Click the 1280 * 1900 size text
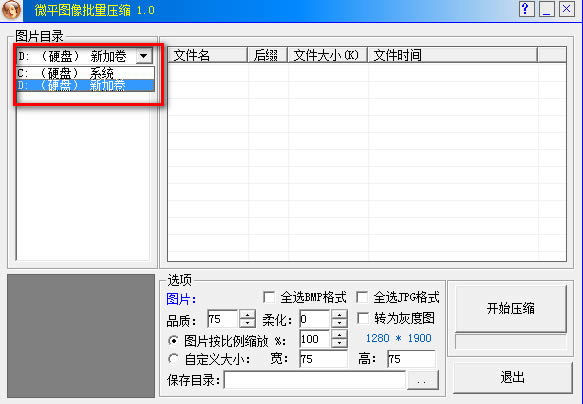This screenshot has width=583, height=404. coord(398,338)
